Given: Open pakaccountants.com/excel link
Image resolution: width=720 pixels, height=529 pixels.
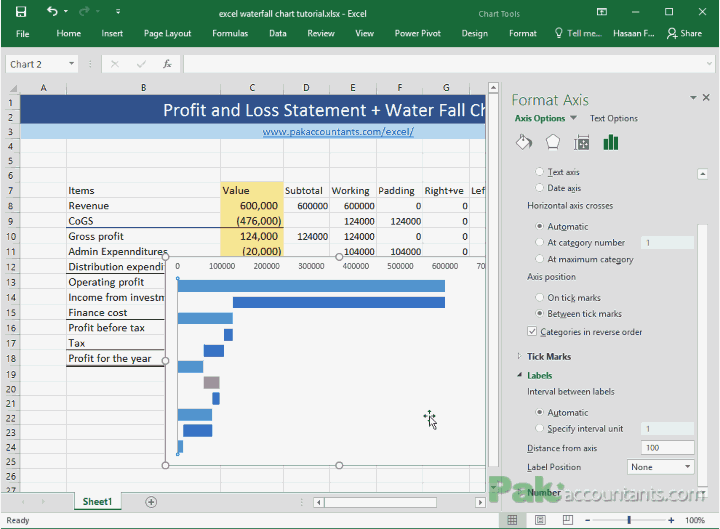Looking at the screenshot, I should point(338,132).
